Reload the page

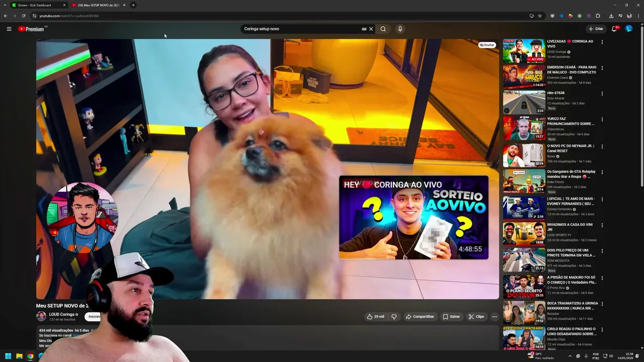click(x=23, y=16)
